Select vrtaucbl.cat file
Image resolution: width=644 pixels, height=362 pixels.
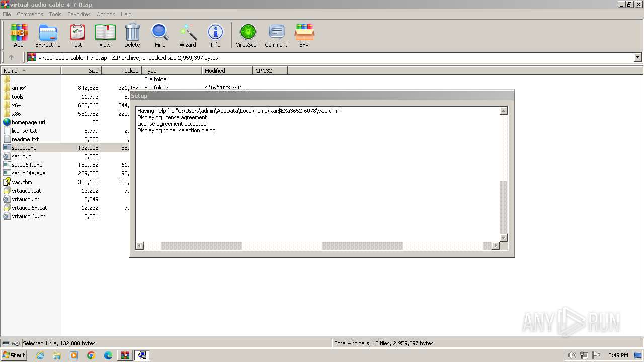pyautogui.click(x=26, y=191)
